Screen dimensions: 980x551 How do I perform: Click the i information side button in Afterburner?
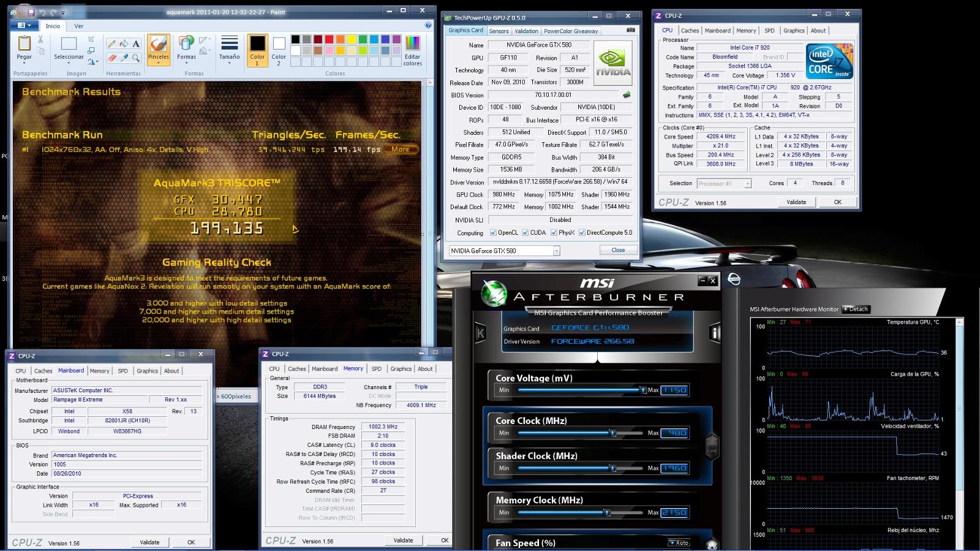point(714,333)
